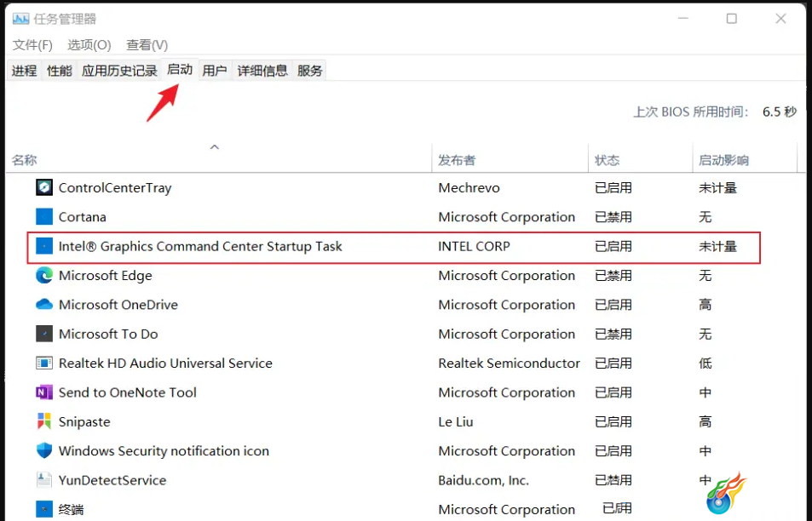Click the 任务管理器 title bar icon
The height and width of the screenshot is (521, 812).
coord(20,19)
